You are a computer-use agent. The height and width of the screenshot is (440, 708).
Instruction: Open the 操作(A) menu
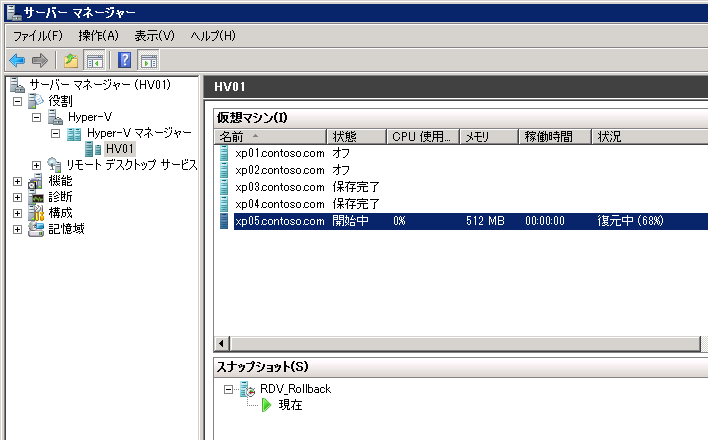pyautogui.click(x=98, y=36)
